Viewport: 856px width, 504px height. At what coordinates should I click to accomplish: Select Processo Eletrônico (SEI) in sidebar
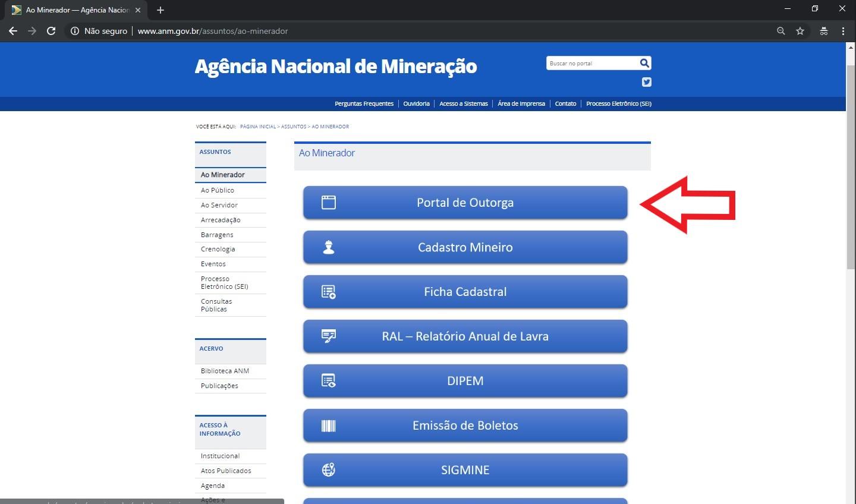tap(231, 282)
